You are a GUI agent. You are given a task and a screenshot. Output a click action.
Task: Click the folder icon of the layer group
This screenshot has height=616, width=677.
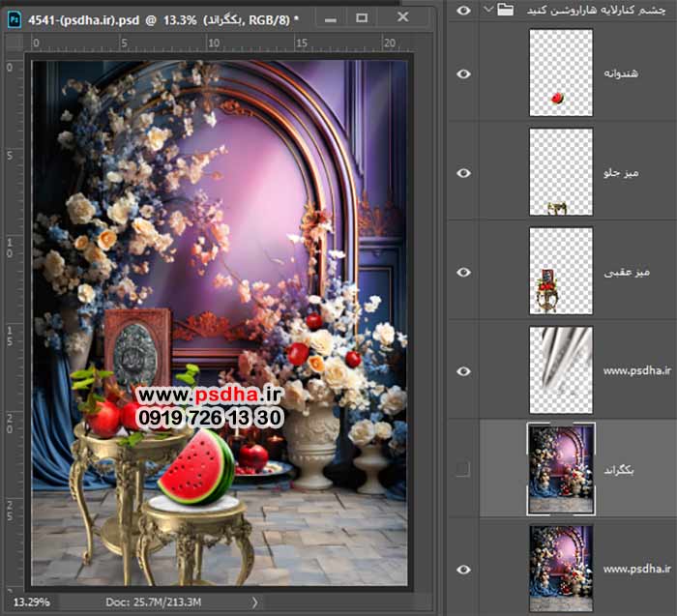pos(505,10)
